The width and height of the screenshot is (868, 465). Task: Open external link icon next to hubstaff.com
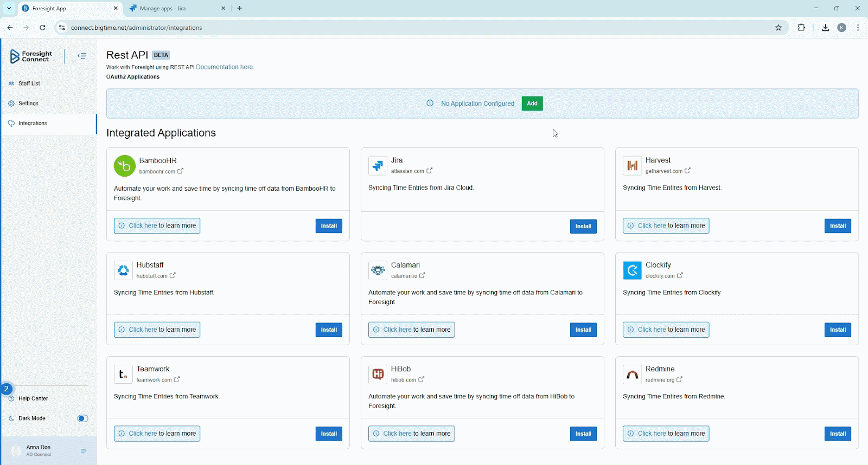173,276
